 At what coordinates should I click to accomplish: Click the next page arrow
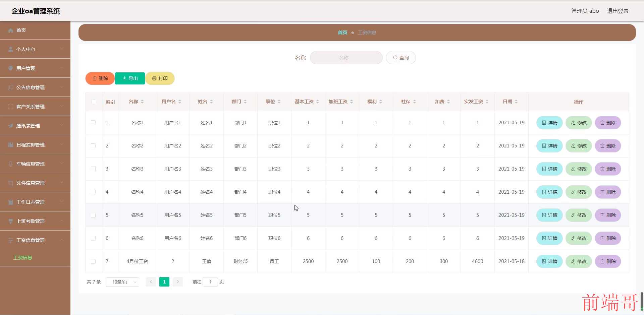[x=178, y=282]
